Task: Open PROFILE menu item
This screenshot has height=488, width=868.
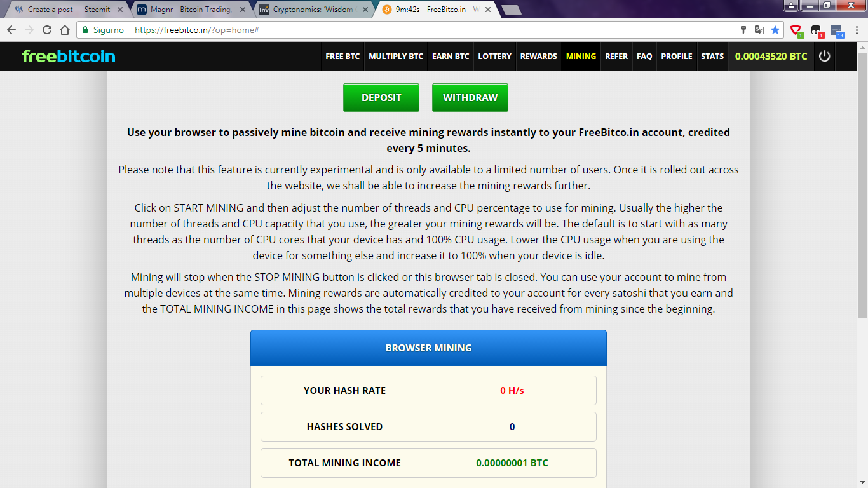Action: pos(677,57)
